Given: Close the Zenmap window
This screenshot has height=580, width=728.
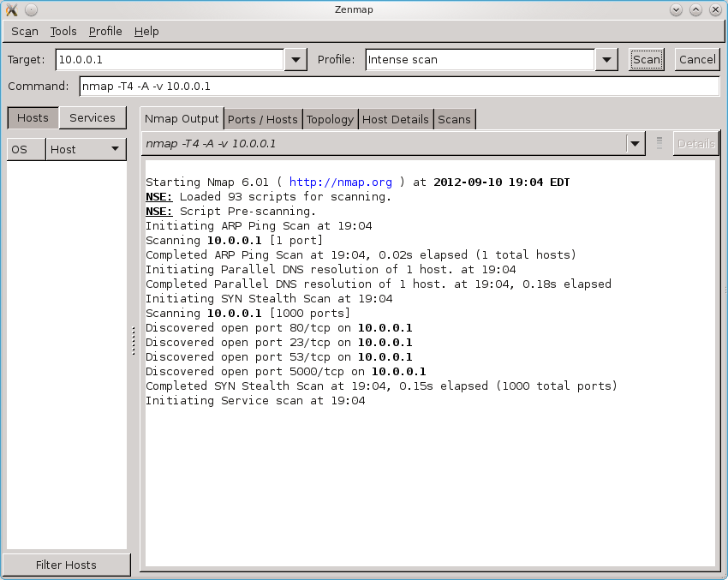Looking at the screenshot, I should pyautogui.click(x=715, y=9).
